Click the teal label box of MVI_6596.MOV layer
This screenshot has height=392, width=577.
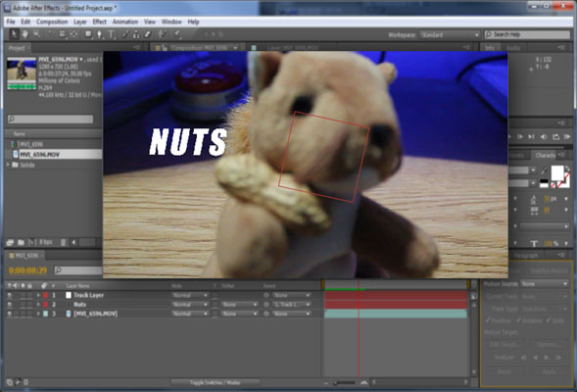(x=46, y=314)
